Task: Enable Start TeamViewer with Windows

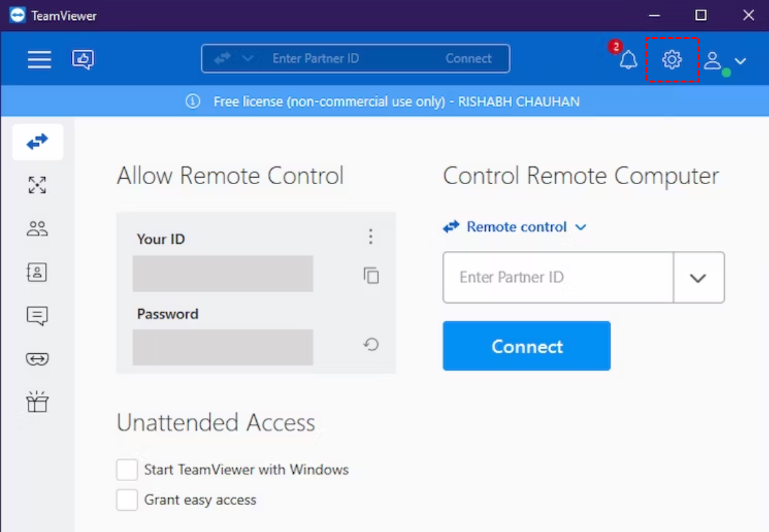Action: click(127, 470)
